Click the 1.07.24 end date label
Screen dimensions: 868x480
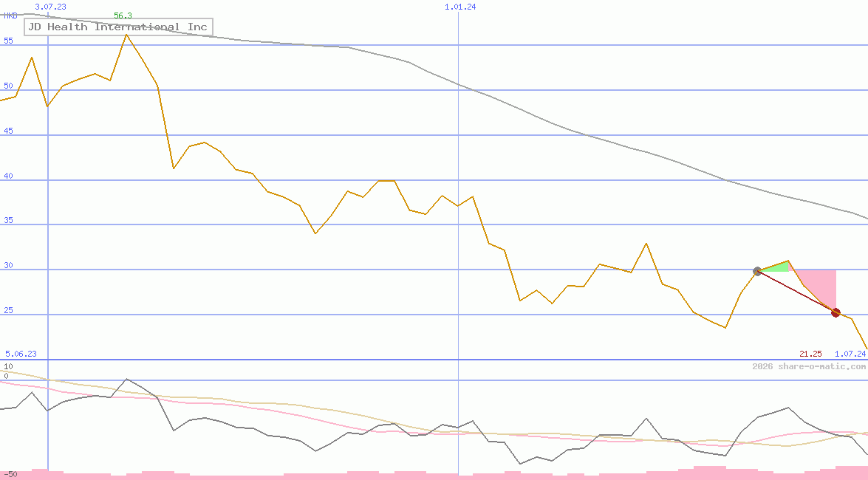(850, 354)
